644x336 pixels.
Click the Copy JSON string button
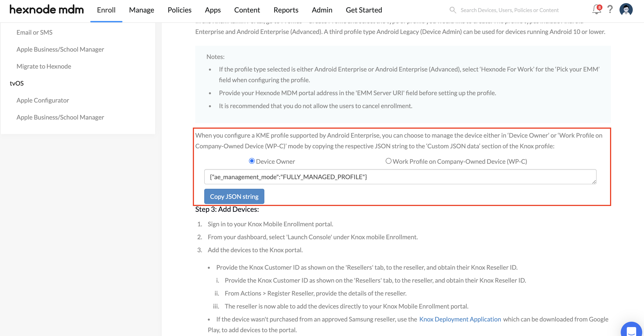click(x=234, y=197)
